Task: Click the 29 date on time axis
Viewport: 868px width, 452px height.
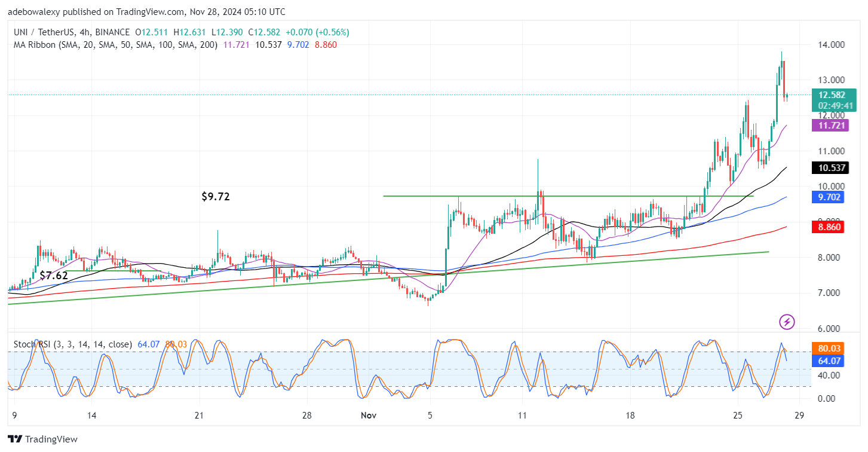Action: point(800,416)
